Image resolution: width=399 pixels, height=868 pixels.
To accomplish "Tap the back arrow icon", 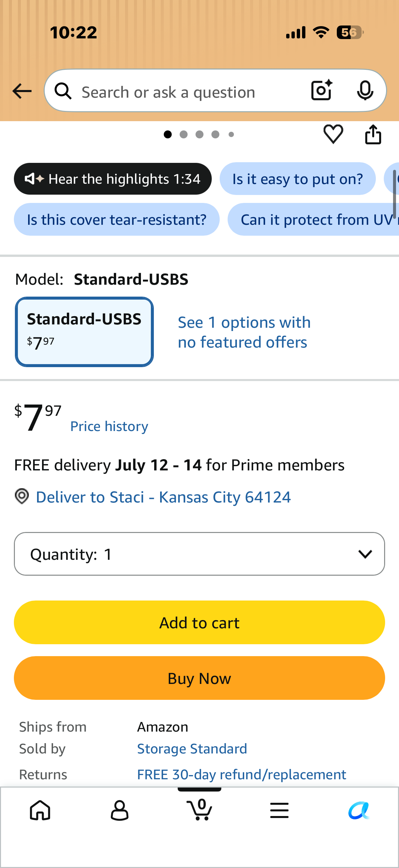I will 22,91.
